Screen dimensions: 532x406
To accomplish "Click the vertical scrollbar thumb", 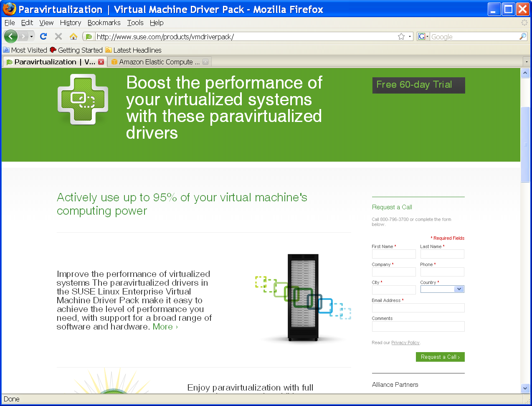I will (x=525, y=145).
